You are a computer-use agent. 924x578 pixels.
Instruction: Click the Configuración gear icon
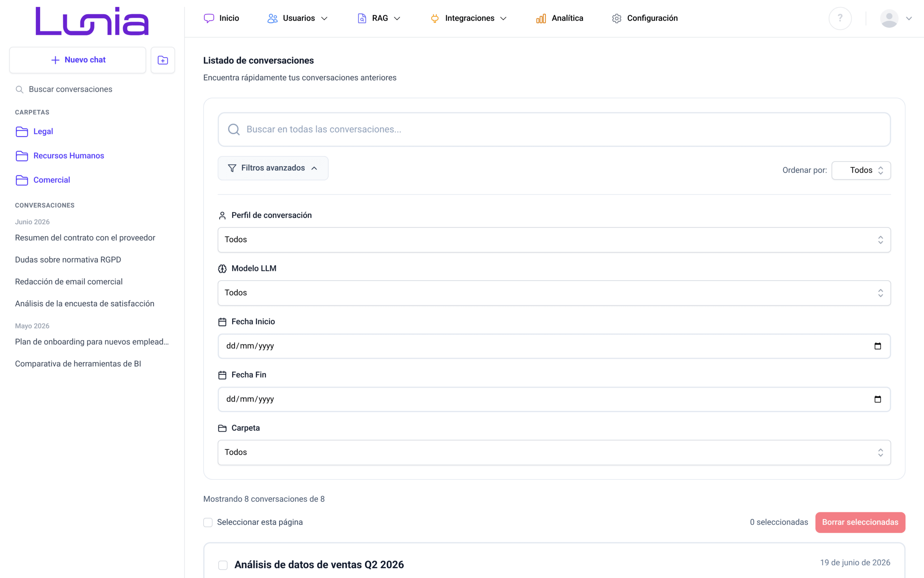(x=616, y=18)
